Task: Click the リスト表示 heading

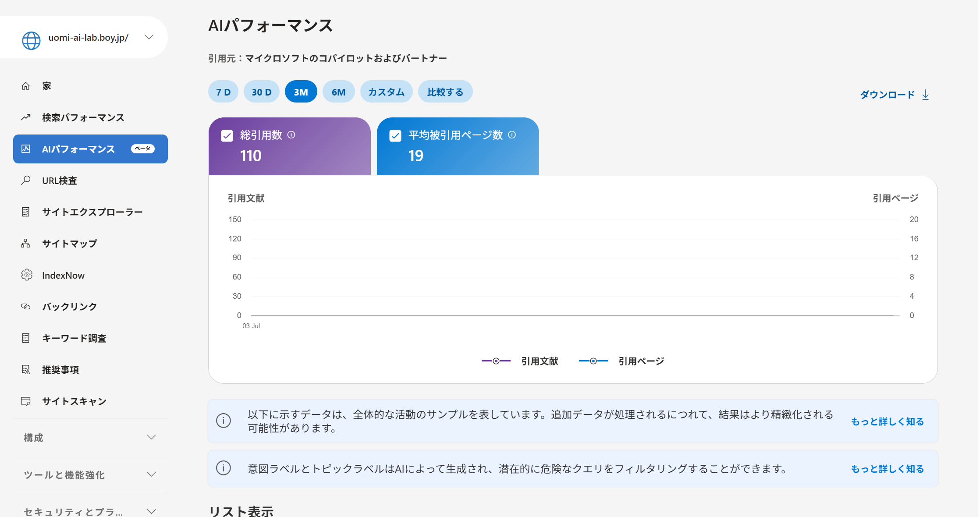Action: click(241, 511)
